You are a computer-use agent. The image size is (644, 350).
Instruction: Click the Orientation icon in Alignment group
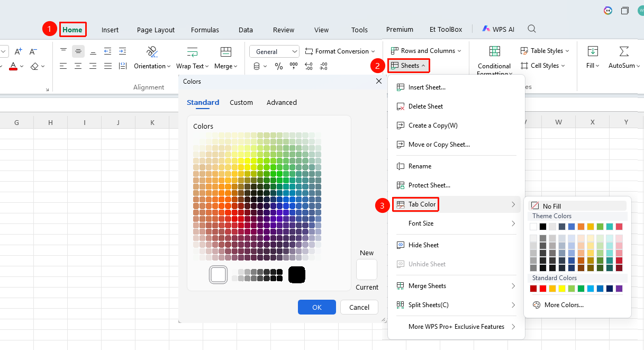pos(152,51)
